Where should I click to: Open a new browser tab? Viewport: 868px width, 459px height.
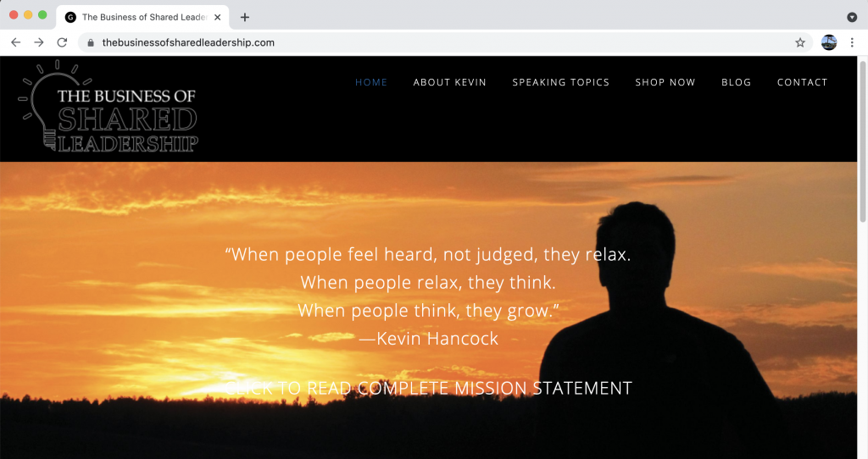(245, 17)
